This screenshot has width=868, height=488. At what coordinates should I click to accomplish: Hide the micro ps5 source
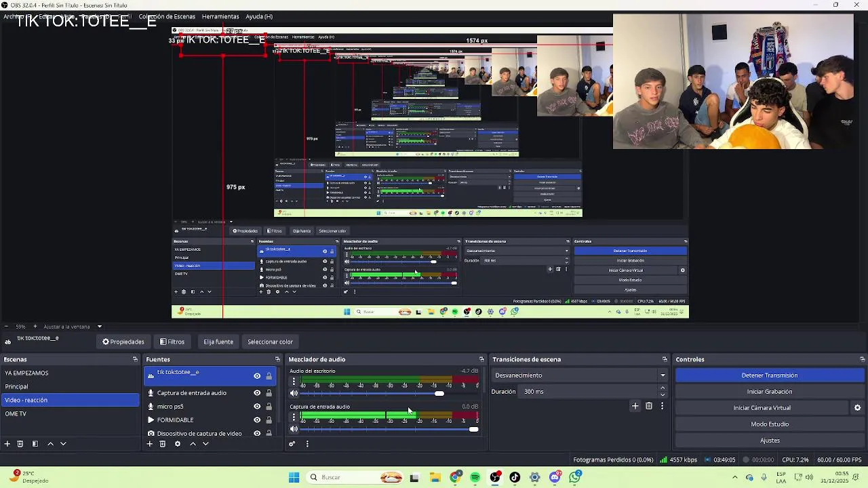point(257,407)
